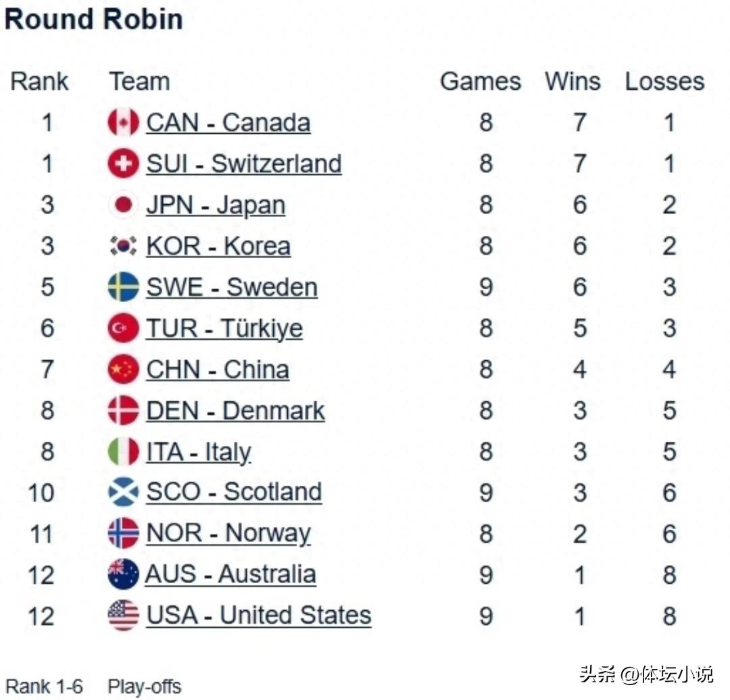
Task: Click the Türkiye flag icon
Action: (x=122, y=328)
